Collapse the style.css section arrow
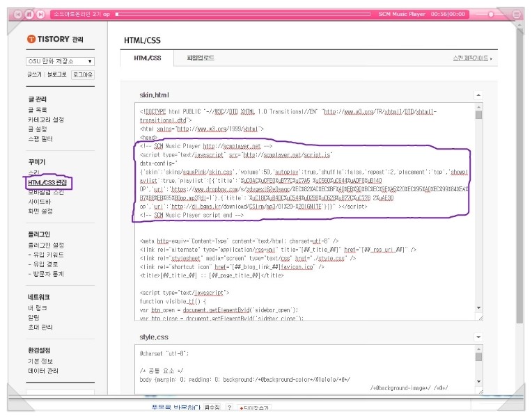Image resolution: width=532 pixels, height=418 pixels. (478, 337)
